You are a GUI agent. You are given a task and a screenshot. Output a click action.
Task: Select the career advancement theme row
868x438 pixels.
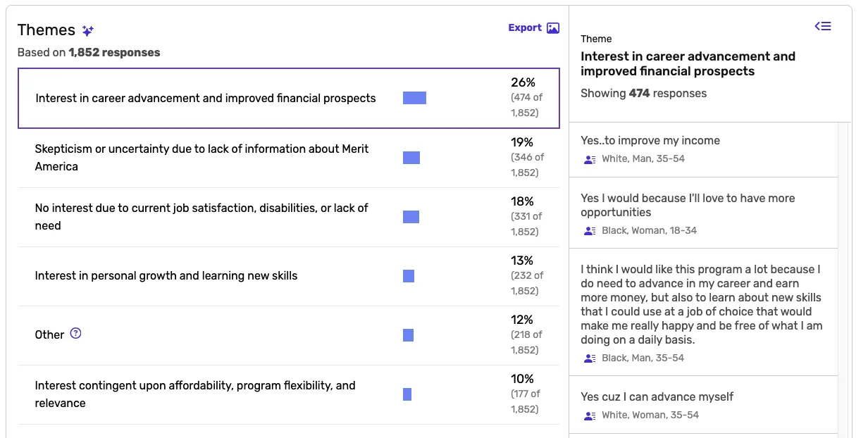coord(206,99)
